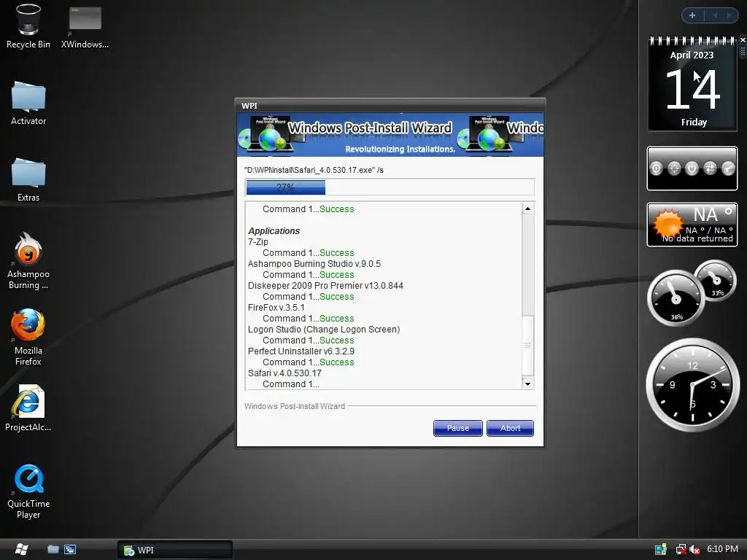Select the QuickTime Player shortcut

[x=28, y=491]
